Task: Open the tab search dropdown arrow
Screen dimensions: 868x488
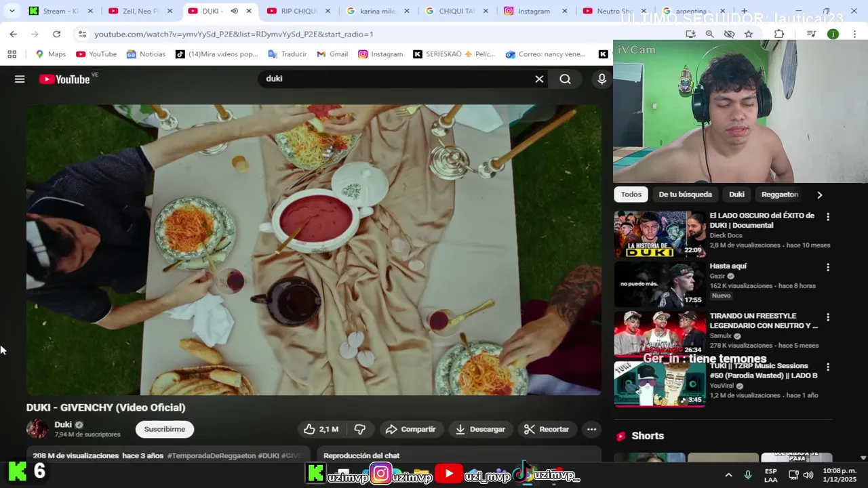Action: 12,11
